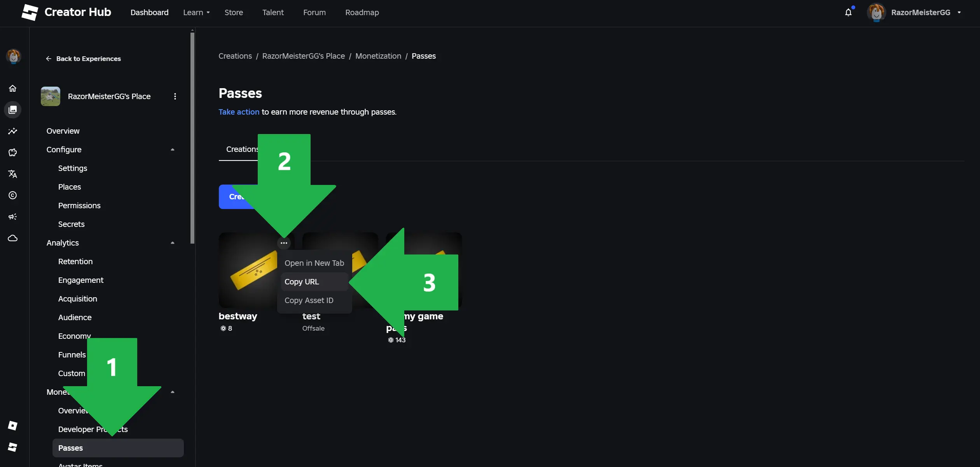Open Secrets under Configure
Screen dimensions: 980x467
pyautogui.click(x=71, y=224)
